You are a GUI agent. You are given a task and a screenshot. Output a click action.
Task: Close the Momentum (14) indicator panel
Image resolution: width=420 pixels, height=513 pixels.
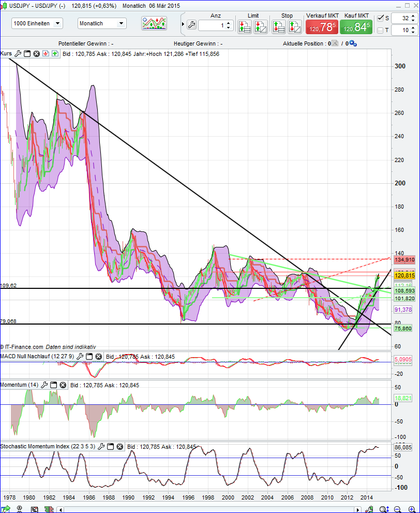(x=63, y=385)
